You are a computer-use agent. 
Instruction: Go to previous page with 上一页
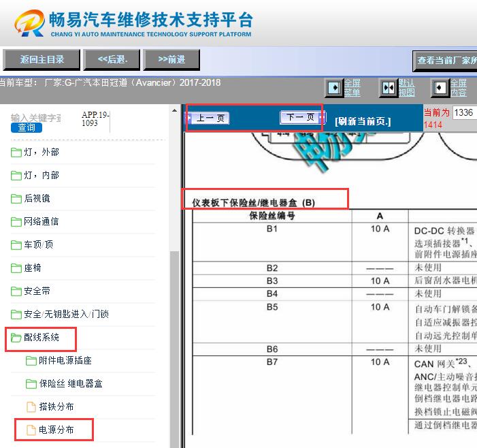209,118
